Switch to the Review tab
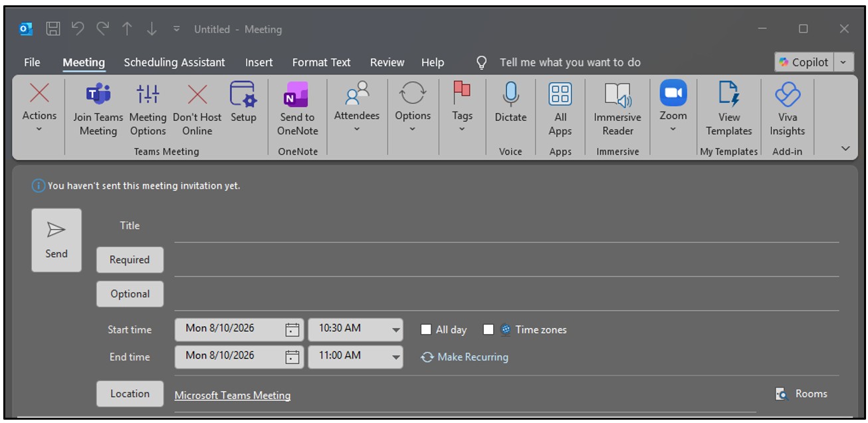Viewport: 868px width, 423px height. (x=387, y=62)
